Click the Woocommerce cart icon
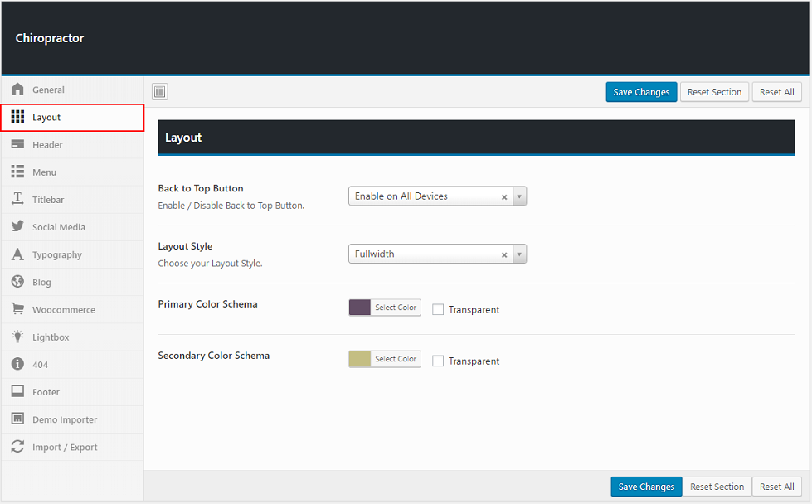This screenshot has height=504, width=812. point(17,309)
